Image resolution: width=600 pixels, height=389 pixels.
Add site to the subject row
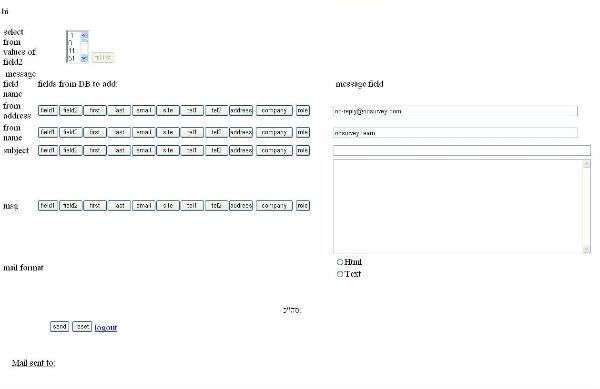point(168,150)
